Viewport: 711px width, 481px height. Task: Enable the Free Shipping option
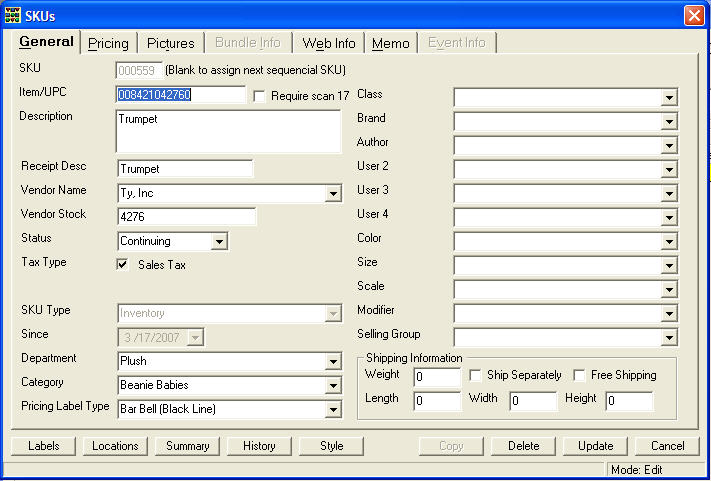(x=580, y=376)
